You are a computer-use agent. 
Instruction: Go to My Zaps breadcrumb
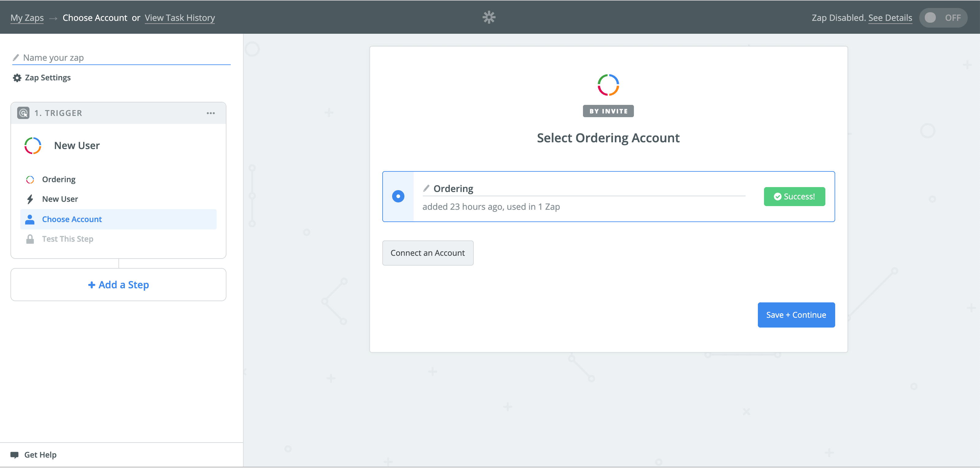click(27, 18)
